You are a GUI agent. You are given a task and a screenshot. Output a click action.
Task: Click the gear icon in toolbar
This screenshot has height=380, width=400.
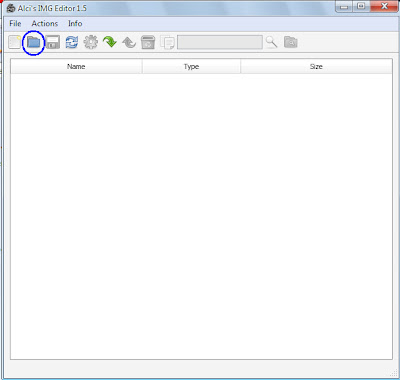pos(91,43)
